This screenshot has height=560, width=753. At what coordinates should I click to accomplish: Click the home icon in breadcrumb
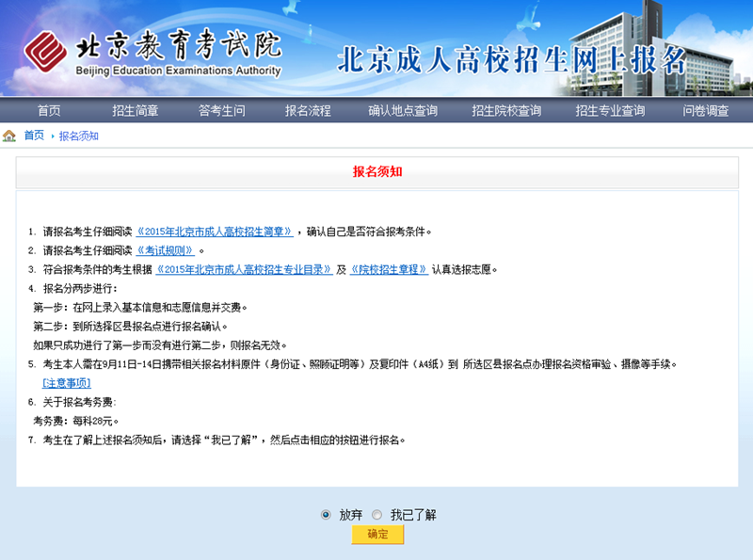(x=9, y=136)
